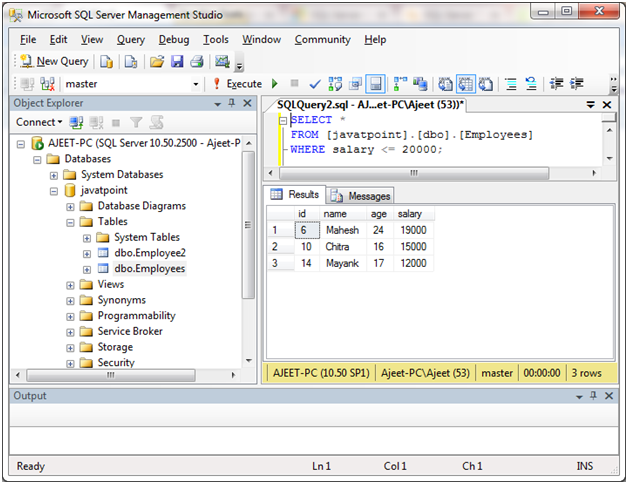Viewport: 628px width, 484px height.
Task: Close the Object Explorer panel
Action: pyautogui.click(x=248, y=103)
